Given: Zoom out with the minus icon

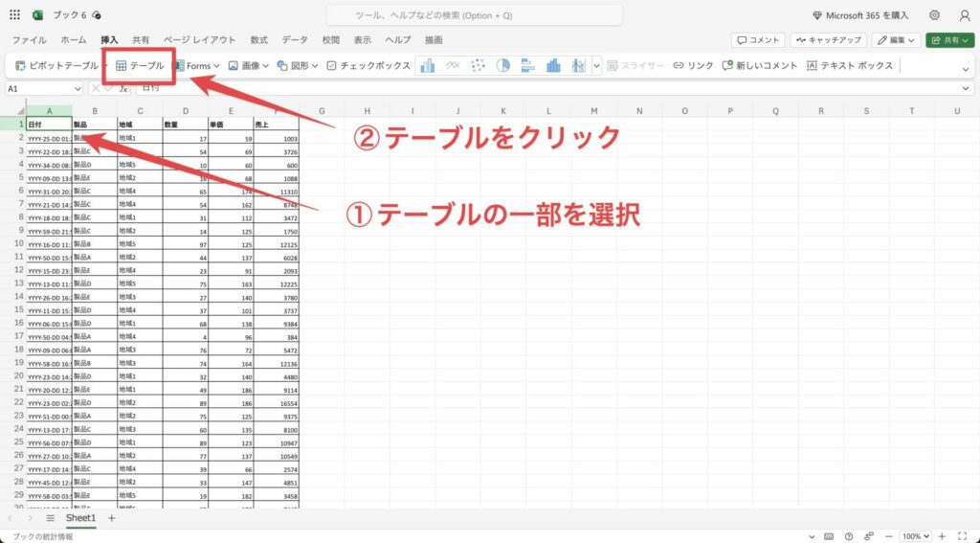Looking at the screenshot, I should pyautogui.click(x=889, y=536).
